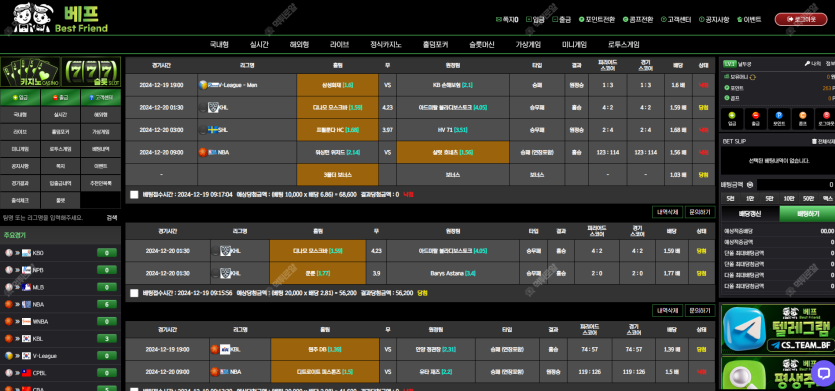835x391 pixels.
Task: Select KBO league in 주요경기 list
Action: coord(61,252)
